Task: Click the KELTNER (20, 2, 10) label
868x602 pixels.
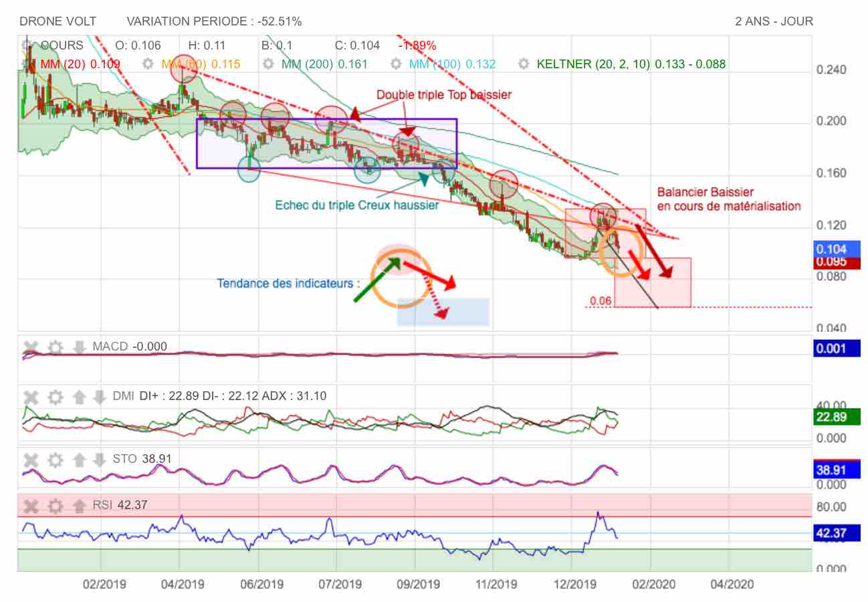Action: coord(631,64)
